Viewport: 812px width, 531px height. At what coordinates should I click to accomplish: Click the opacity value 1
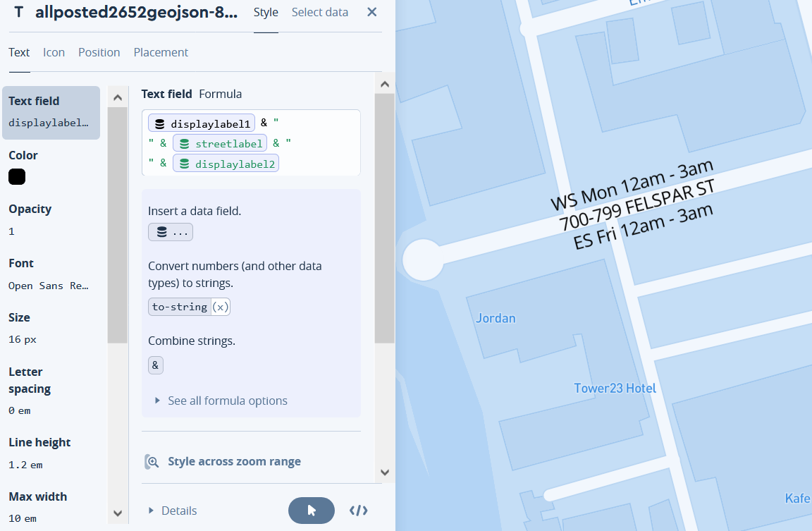[x=11, y=231]
